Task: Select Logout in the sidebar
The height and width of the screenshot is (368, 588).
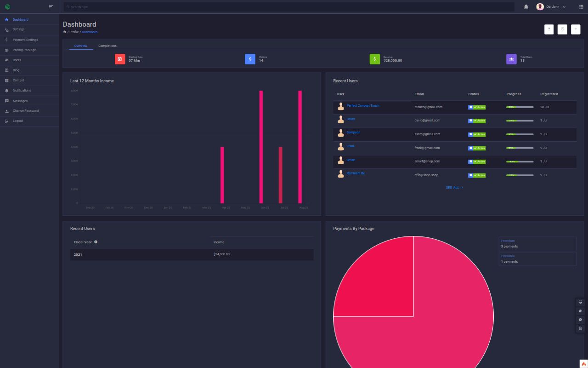Action: [x=29, y=121]
